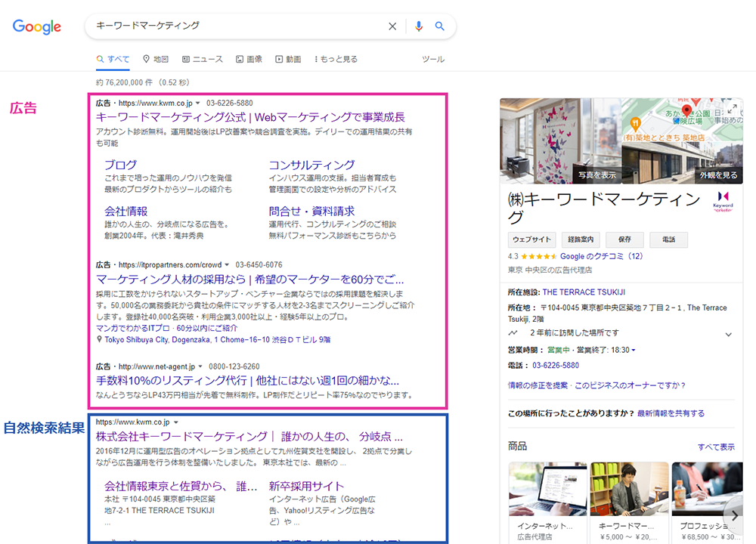Switch to the 画像 tab
Screen dimensions: 756x544
(x=249, y=59)
